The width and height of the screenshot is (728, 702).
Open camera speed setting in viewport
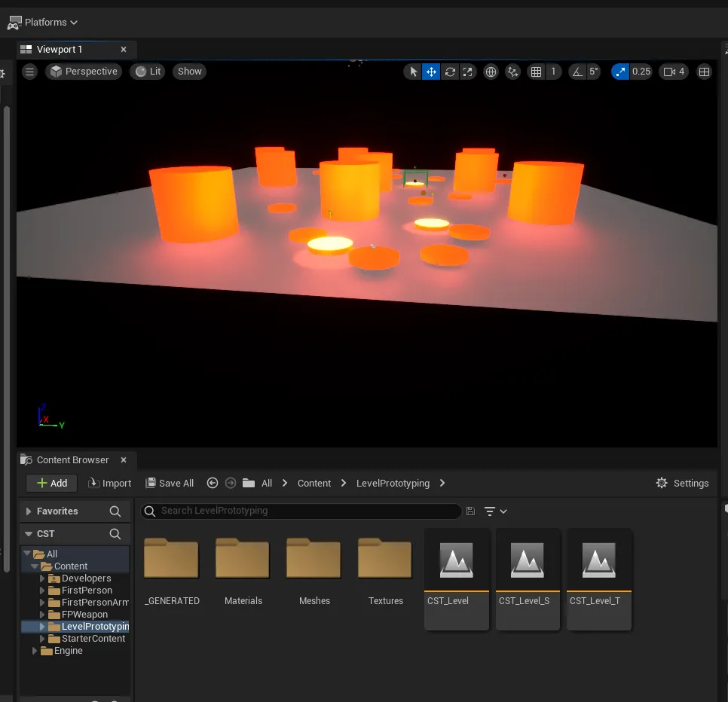(674, 72)
